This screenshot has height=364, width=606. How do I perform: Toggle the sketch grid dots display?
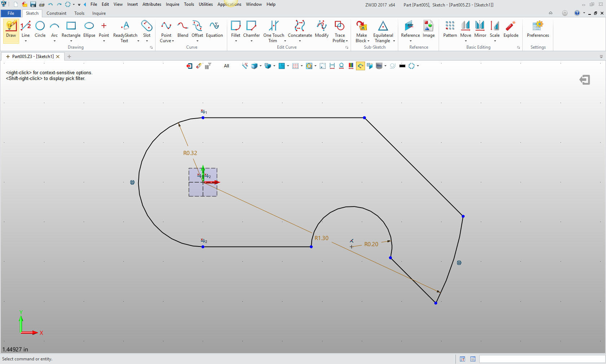coord(295,66)
